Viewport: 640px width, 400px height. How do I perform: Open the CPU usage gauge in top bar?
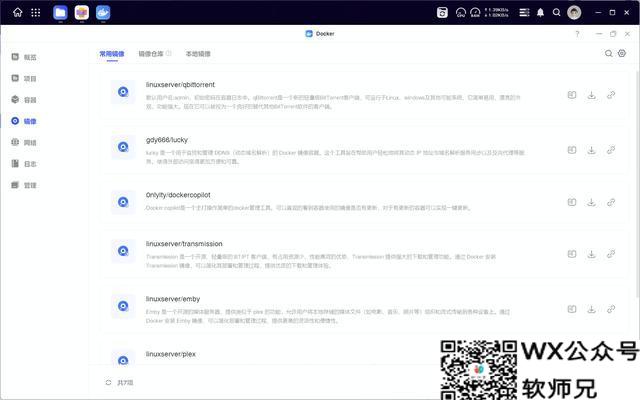461,13
